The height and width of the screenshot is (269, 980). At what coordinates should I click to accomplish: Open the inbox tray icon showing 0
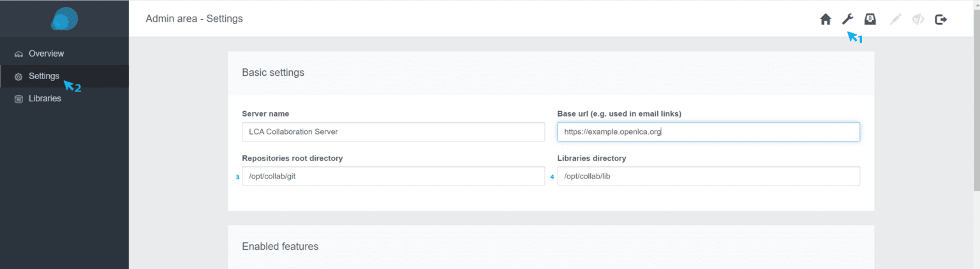[x=870, y=19]
